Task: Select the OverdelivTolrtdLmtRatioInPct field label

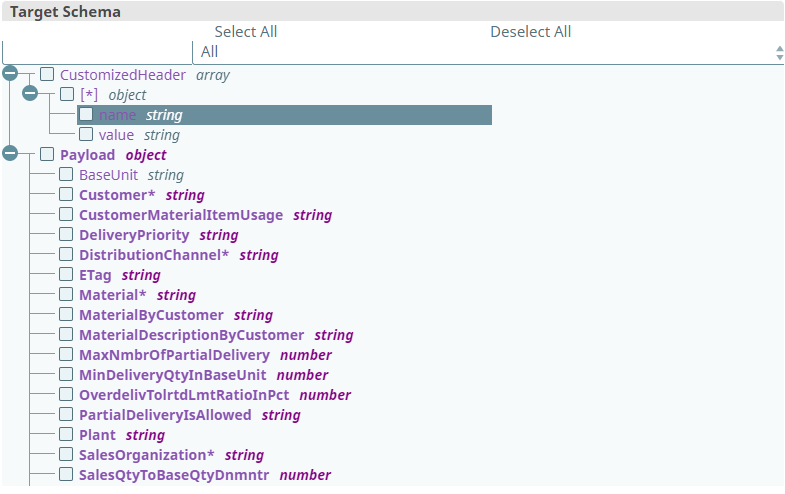Action: (x=184, y=395)
